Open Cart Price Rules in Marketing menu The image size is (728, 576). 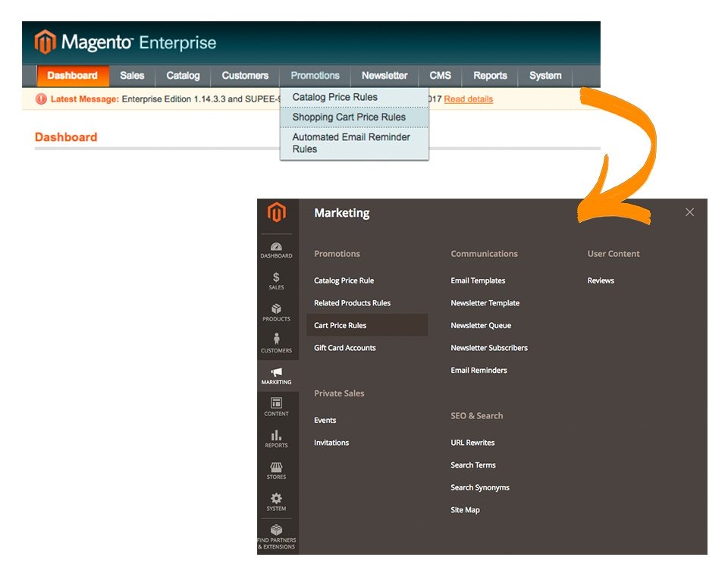point(367,325)
